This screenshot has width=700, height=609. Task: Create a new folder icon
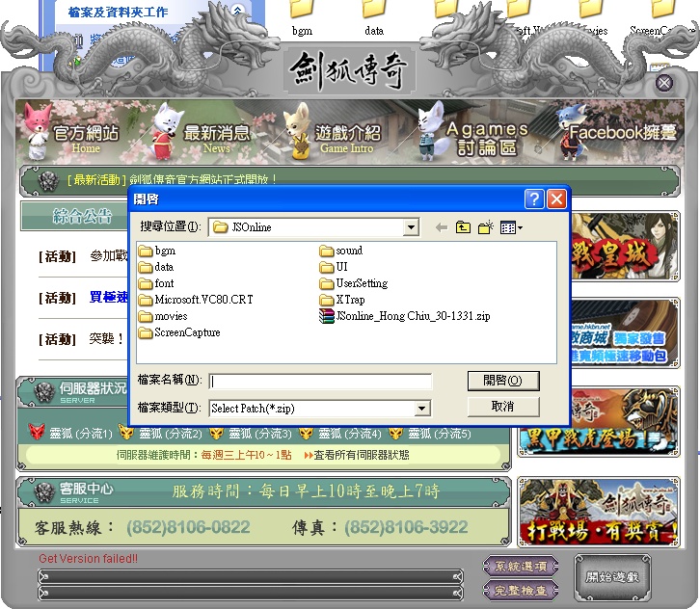(486, 227)
